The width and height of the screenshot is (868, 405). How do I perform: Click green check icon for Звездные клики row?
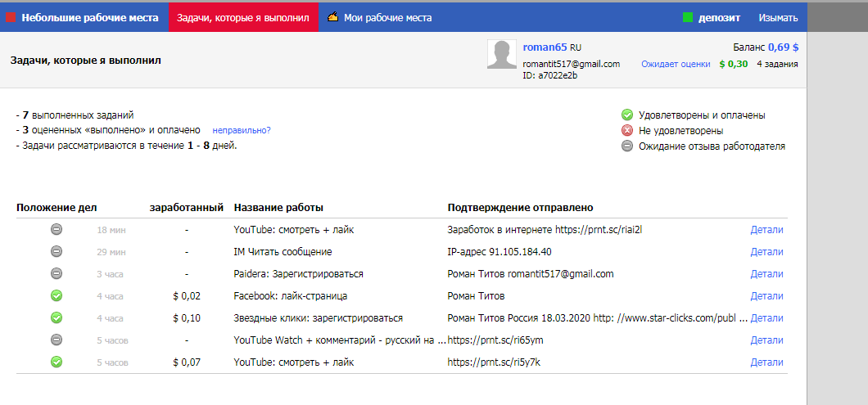[57, 317]
